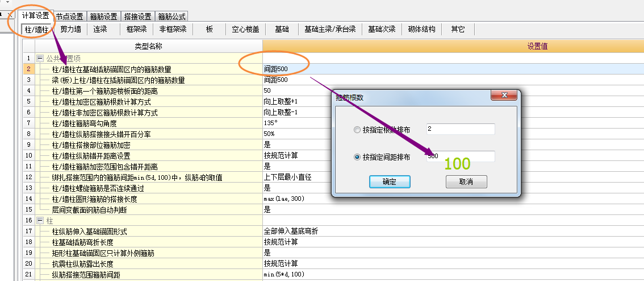The image size is (644, 281).
Task: Select the 剪力墙 category tab
Action: click(70, 29)
